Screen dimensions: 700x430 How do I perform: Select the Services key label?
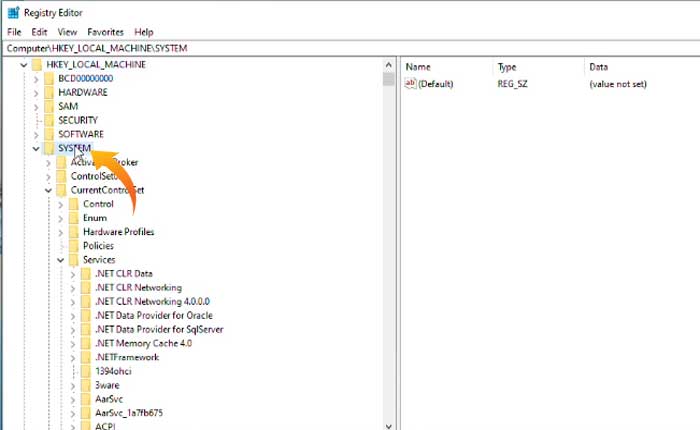(x=99, y=260)
